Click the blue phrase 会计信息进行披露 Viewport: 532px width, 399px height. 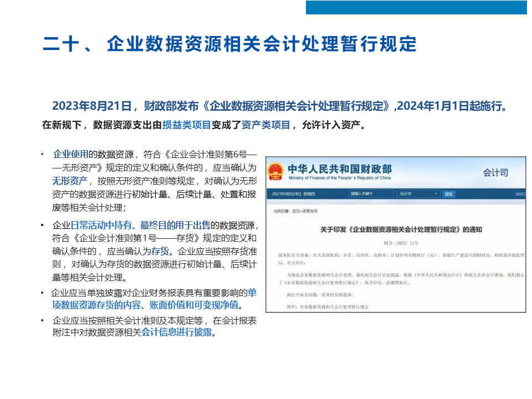coord(176,332)
